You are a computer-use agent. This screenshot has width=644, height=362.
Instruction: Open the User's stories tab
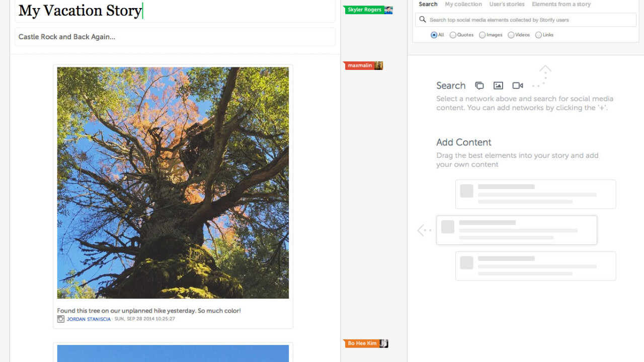pyautogui.click(x=507, y=4)
